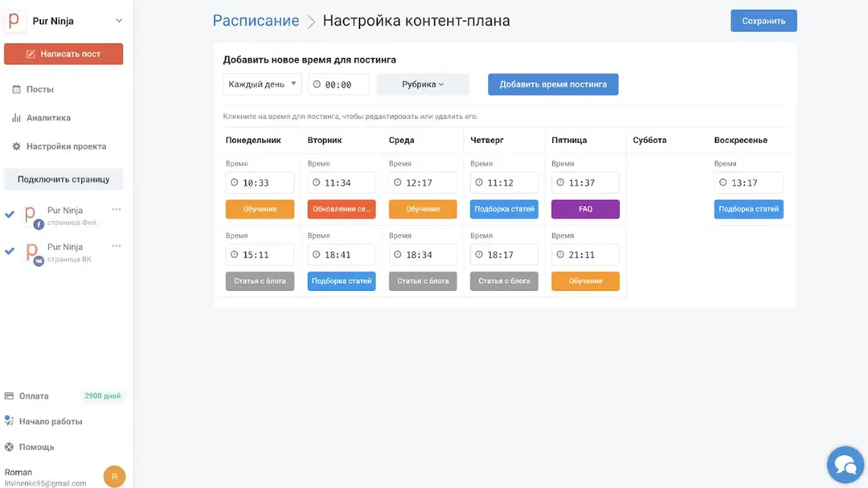The width and height of the screenshot is (868, 488).
Task: Open the three-dot menu for VK page
Action: point(117,246)
